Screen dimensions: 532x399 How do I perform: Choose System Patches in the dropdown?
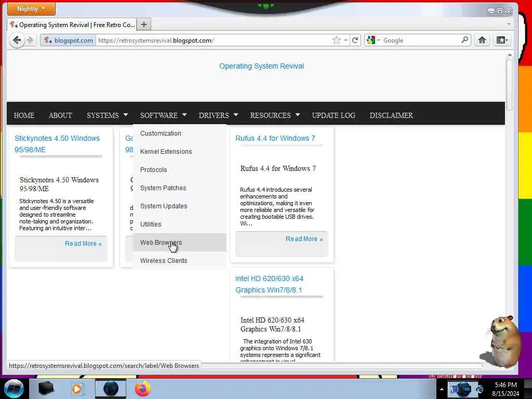(x=179, y=188)
